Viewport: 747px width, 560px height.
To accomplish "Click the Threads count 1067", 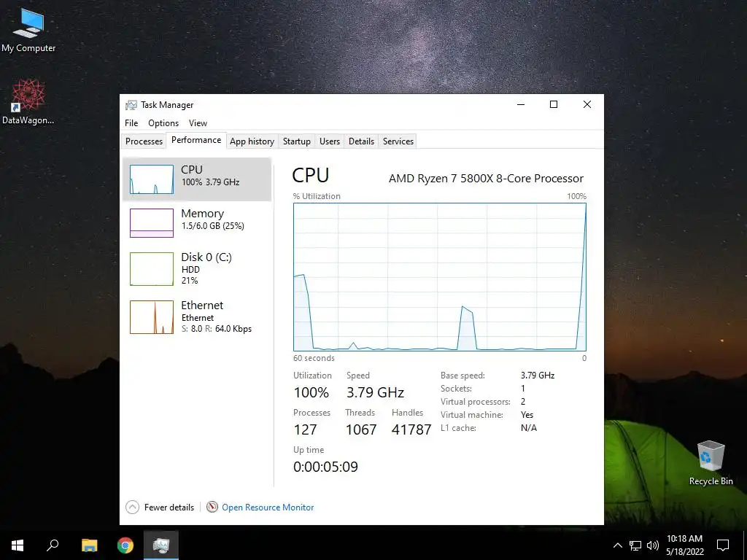I will pos(361,429).
